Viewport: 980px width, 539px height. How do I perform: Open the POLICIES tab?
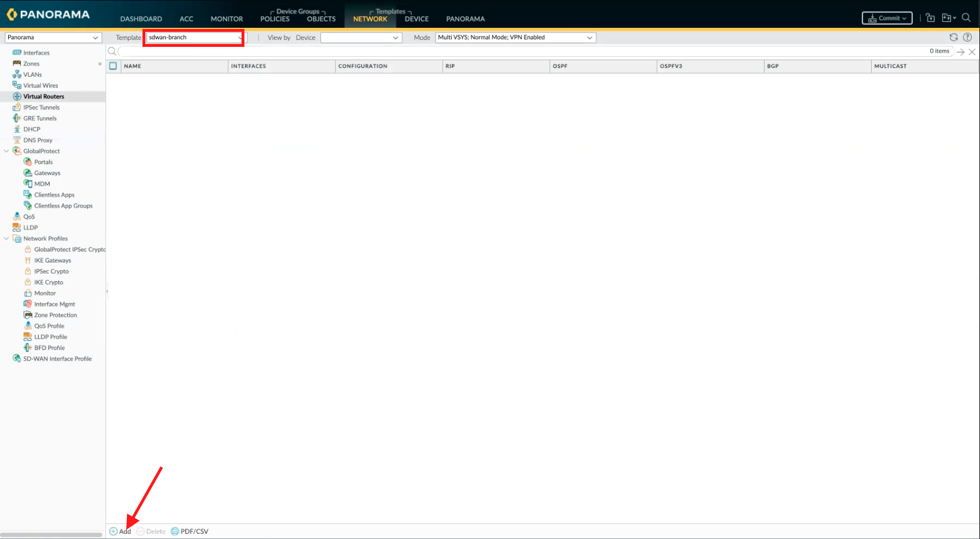click(275, 19)
